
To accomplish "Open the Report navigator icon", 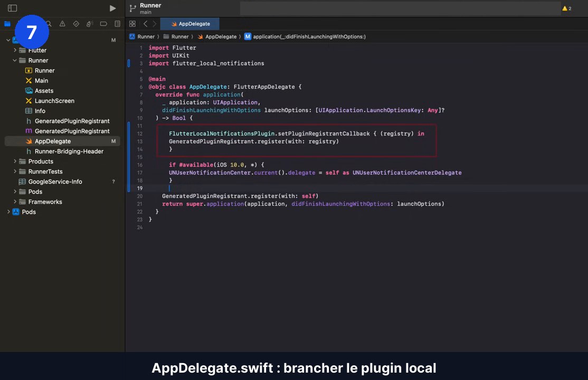I will (117, 24).
